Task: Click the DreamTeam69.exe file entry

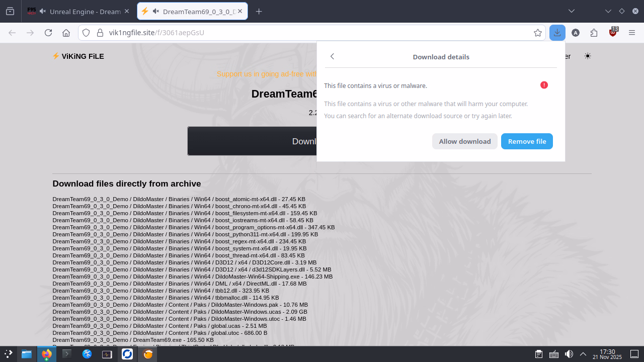Action: (133, 340)
